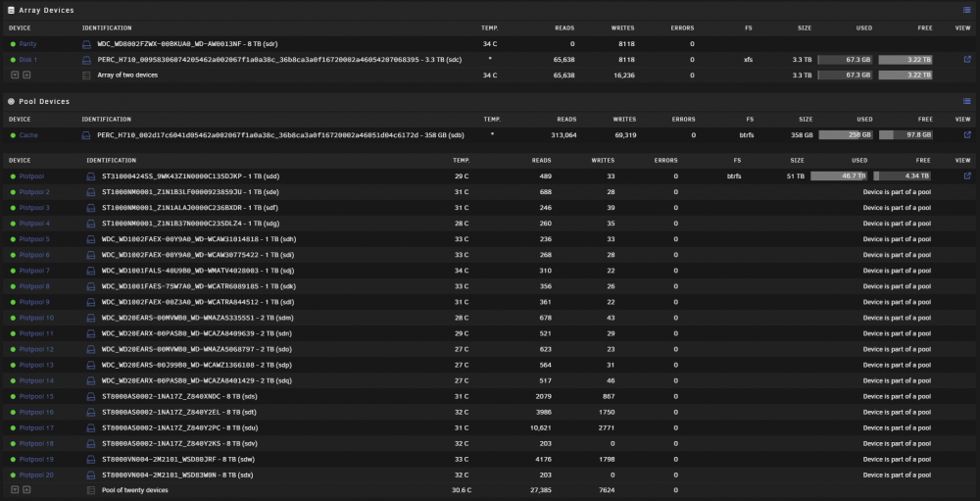Click the Pool of twenty devices label

pyautogui.click(x=135, y=490)
